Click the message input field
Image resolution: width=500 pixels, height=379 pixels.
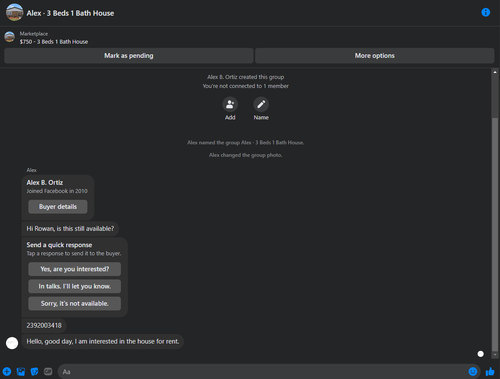coord(263,372)
